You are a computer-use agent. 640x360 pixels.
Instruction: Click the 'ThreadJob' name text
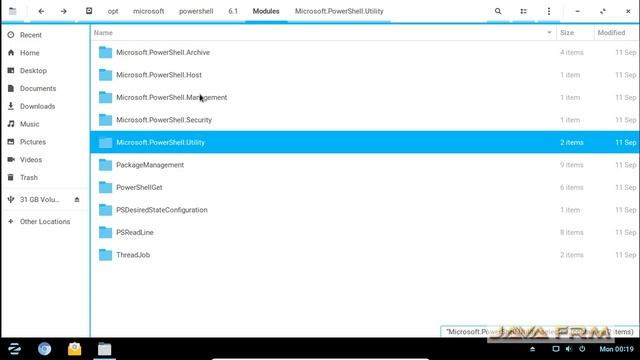point(133,255)
